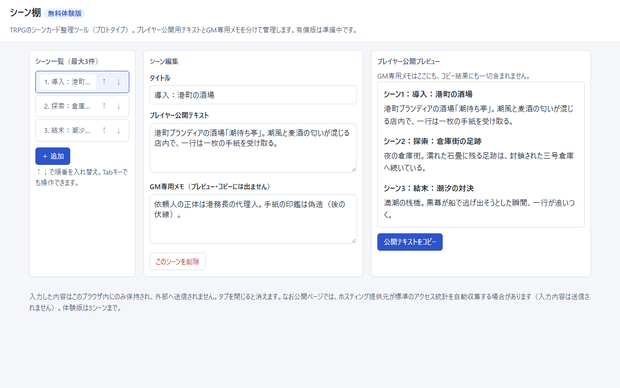The height and width of the screenshot is (388, 620).
Task: Move scene 2 探索 up with arrow
Action: 104,106
